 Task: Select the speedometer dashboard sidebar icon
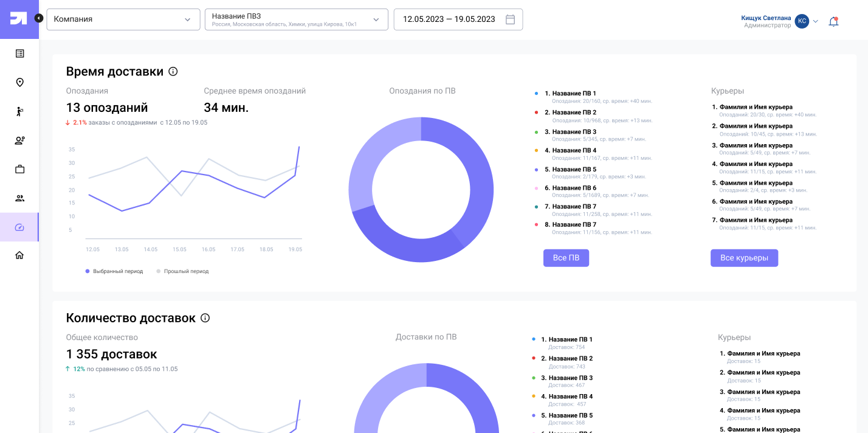click(x=19, y=227)
